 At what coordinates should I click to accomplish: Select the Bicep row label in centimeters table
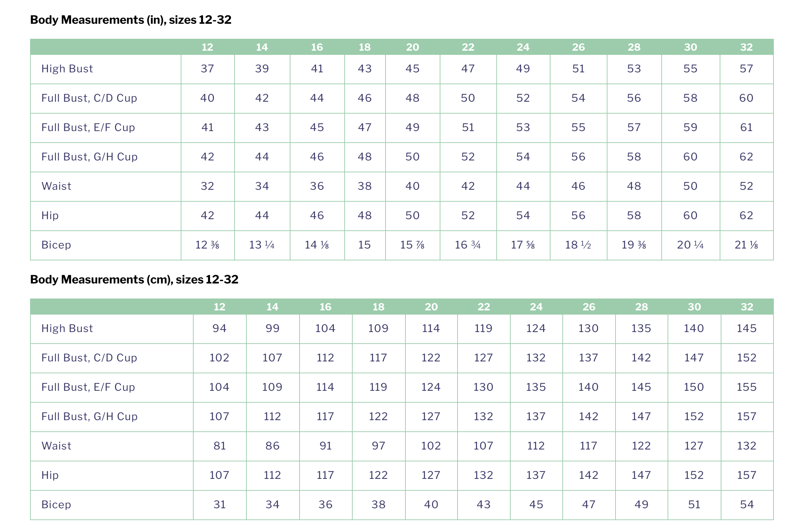[56, 505]
